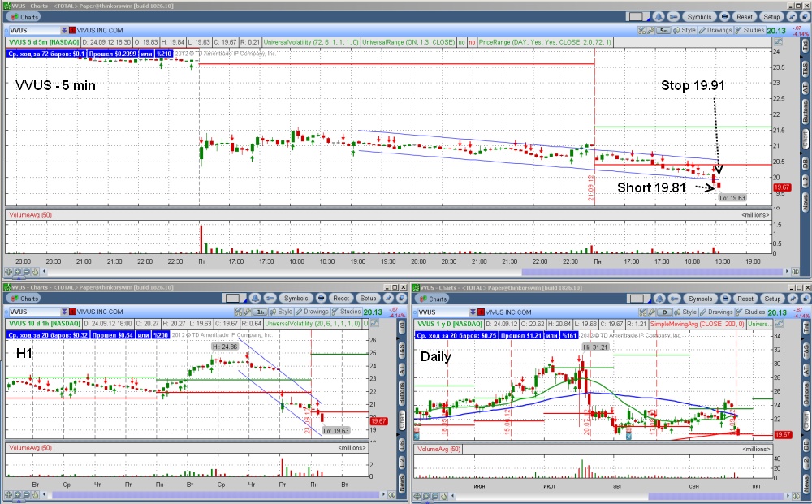Open symbol dropdown arrow in Daily chart

coord(473,312)
